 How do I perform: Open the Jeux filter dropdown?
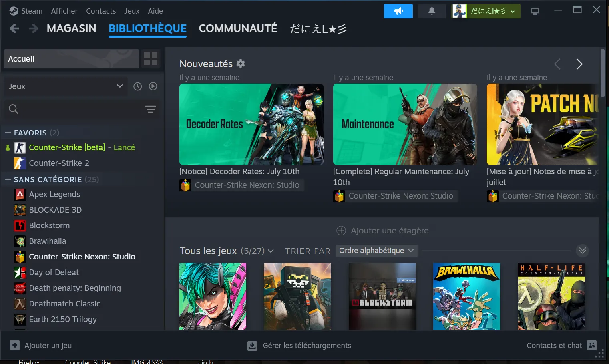pos(66,86)
